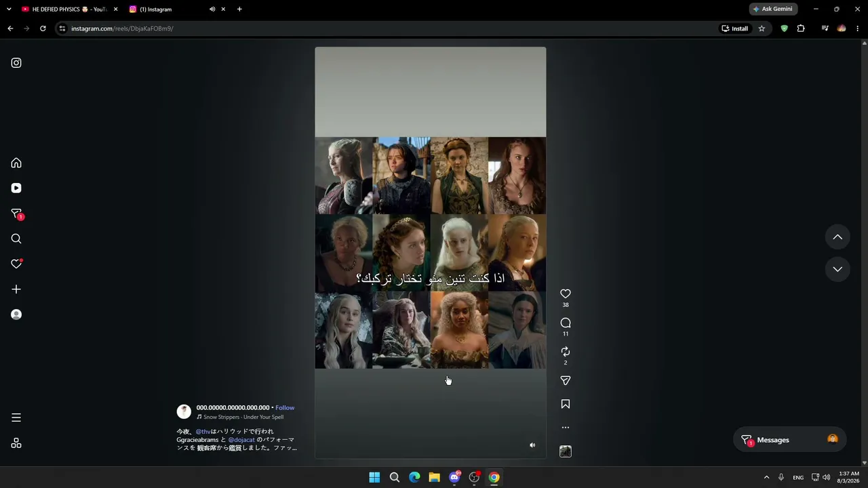Image resolution: width=868 pixels, height=488 pixels.
Task: Click the Instagram logo in the sidebar
Action: (16, 63)
